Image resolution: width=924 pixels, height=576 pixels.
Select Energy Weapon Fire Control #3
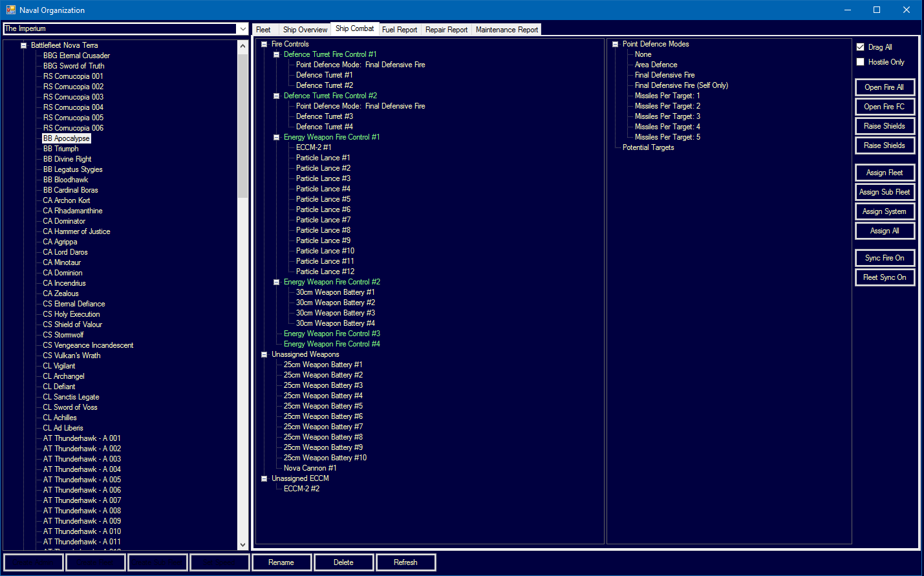click(x=332, y=334)
